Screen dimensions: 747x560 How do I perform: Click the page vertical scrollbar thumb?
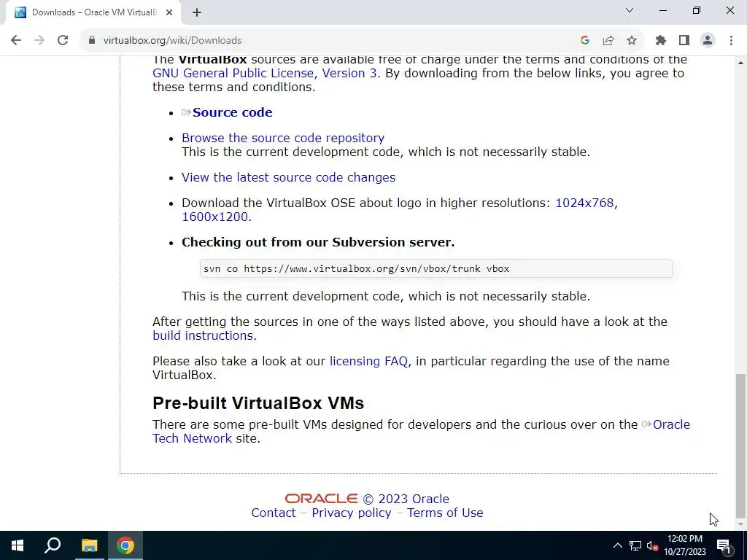click(740, 446)
